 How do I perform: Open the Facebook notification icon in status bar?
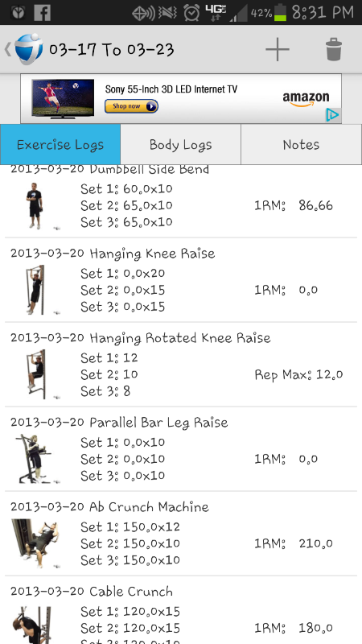tap(43, 13)
